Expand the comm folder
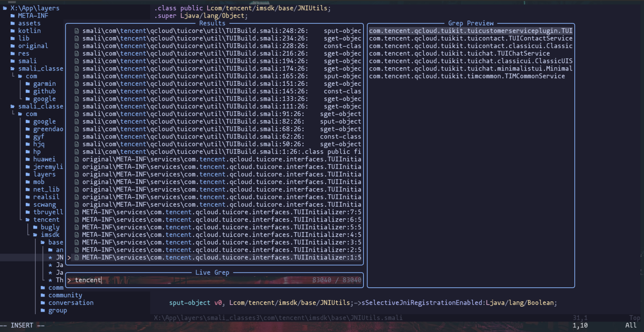Screen dimensions: 644x332 coord(52,288)
